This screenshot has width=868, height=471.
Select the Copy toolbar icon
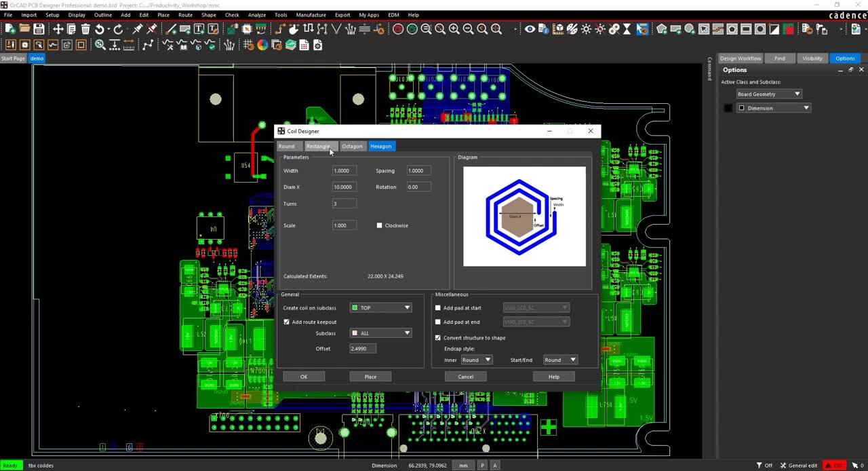tap(71, 29)
